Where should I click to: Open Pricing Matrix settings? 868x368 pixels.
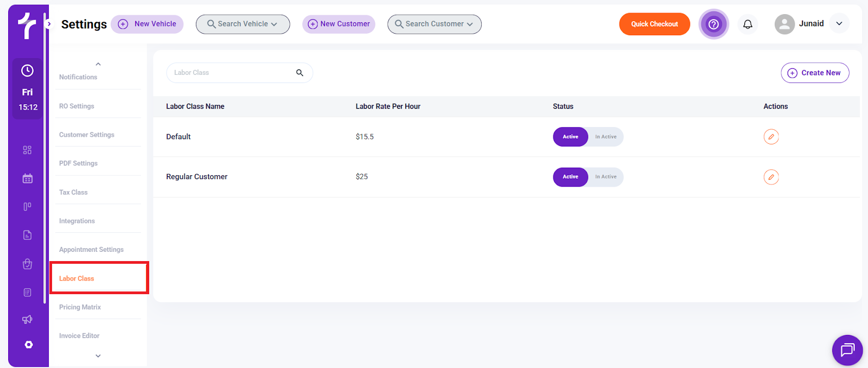click(x=80, y=307)
